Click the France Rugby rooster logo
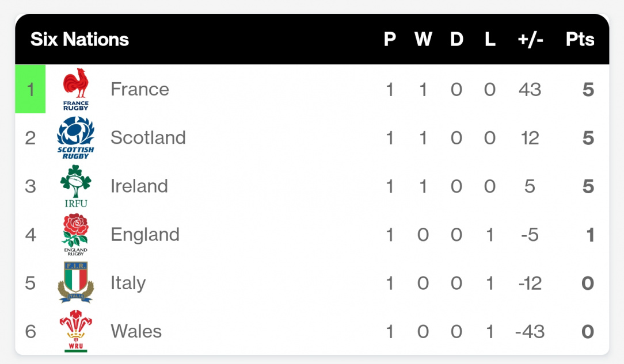The width and height of the screenshot is (624, 364). tap(76, 89)
